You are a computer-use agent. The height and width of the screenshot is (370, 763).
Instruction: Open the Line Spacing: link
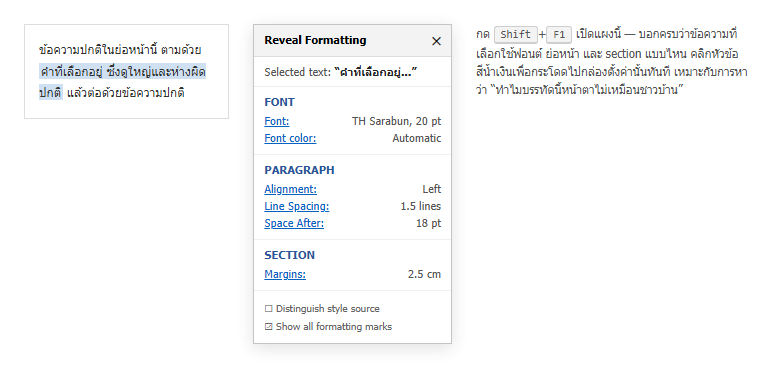coord(297,206)
